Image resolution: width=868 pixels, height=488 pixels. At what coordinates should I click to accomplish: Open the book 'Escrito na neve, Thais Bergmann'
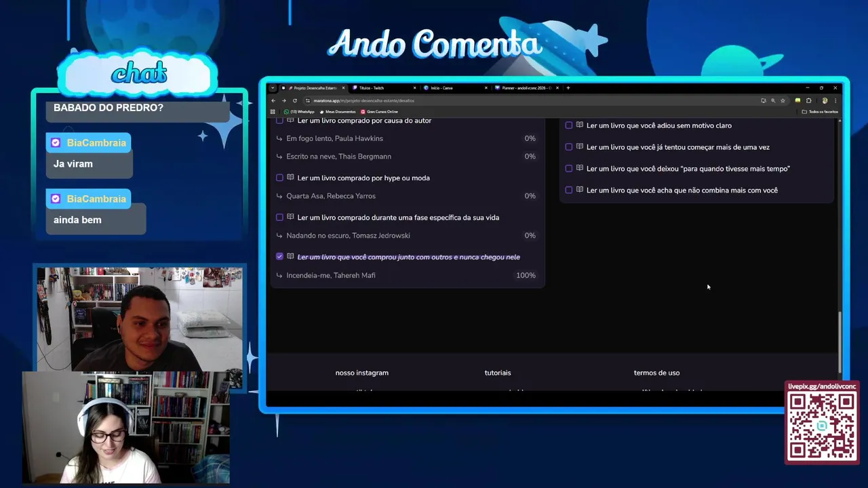[338, 157]
